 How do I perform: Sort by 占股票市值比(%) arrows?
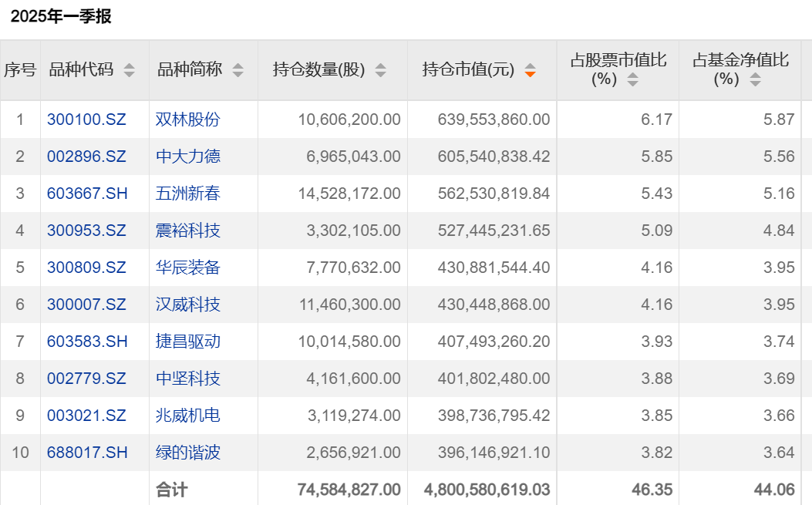(632, 79)
